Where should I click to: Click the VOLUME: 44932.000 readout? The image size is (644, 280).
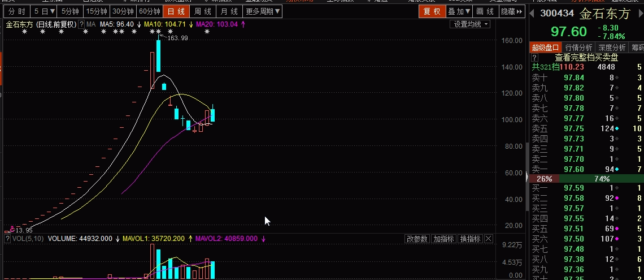pos(80,239)
